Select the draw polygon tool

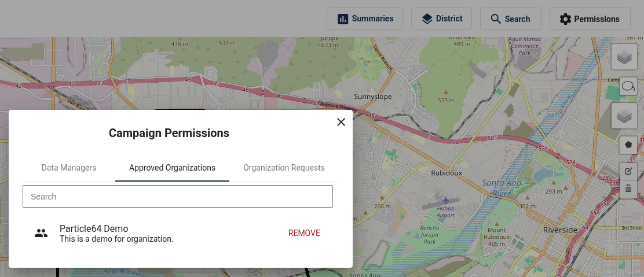tap(628, 145)
